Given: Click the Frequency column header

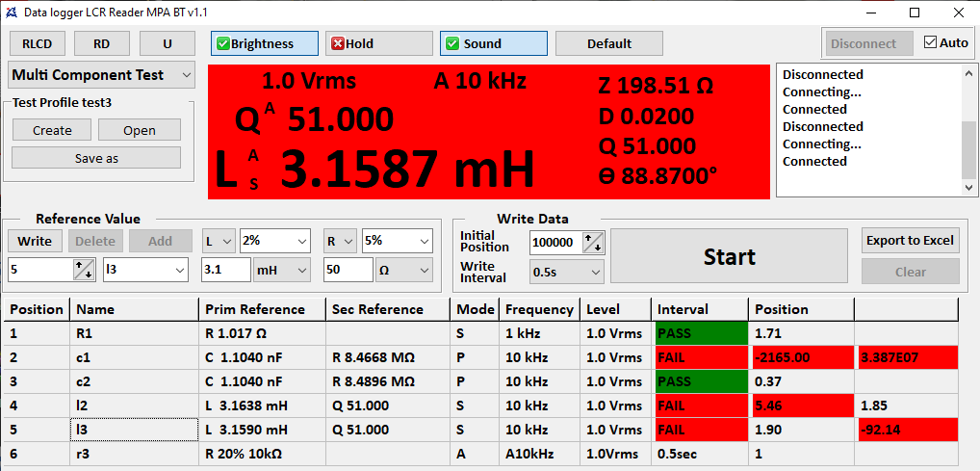Looking at the screenshot, I should coord(540,309).
